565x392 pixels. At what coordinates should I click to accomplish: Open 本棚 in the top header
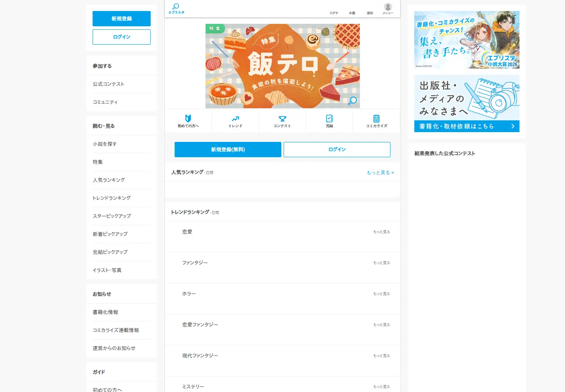[x=352, y=13]
